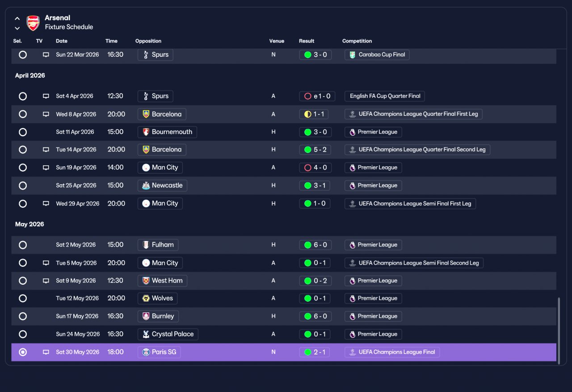The image size is (572, 392).
Task: Sort by the Result column header
Action: point(307,41)
